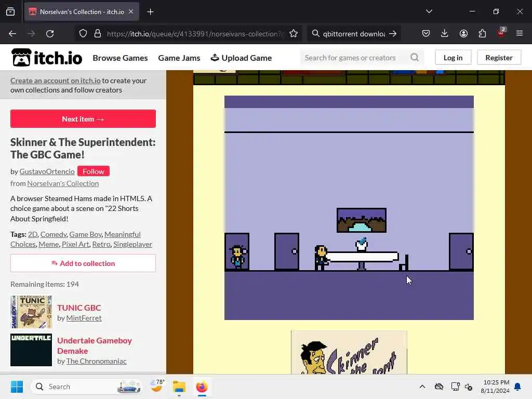
Task: Click the muted volume tray icon
Action: pos(469,387)
